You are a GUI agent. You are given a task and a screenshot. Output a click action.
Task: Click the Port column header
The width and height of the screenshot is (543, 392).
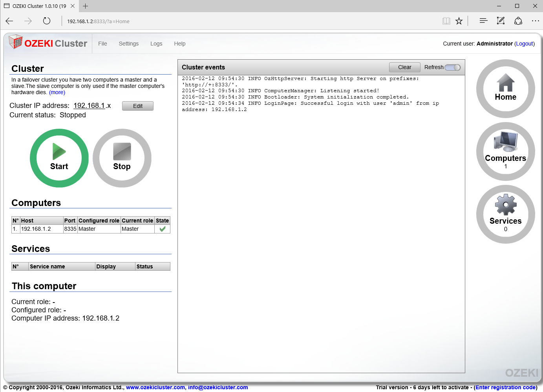click(x=70, y=221)
